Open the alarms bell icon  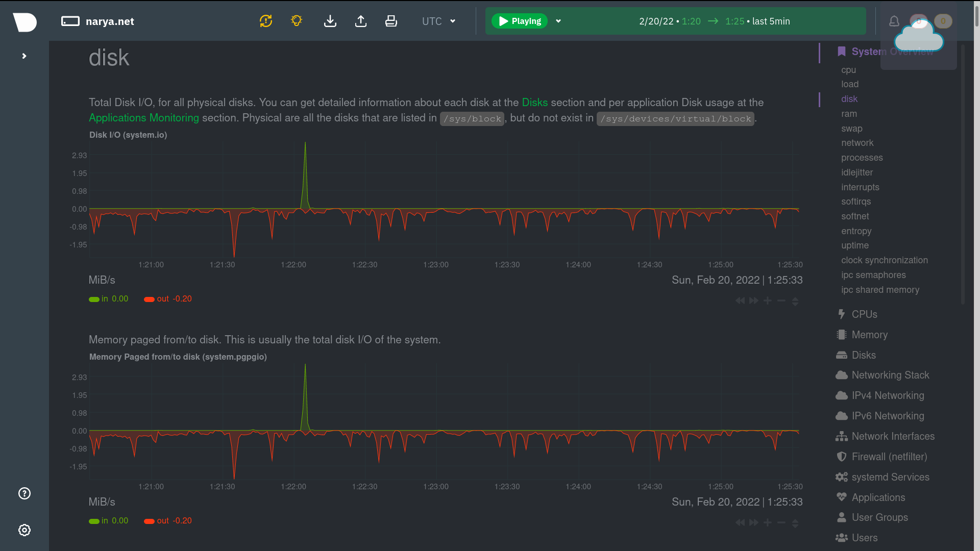coord(894,21)
